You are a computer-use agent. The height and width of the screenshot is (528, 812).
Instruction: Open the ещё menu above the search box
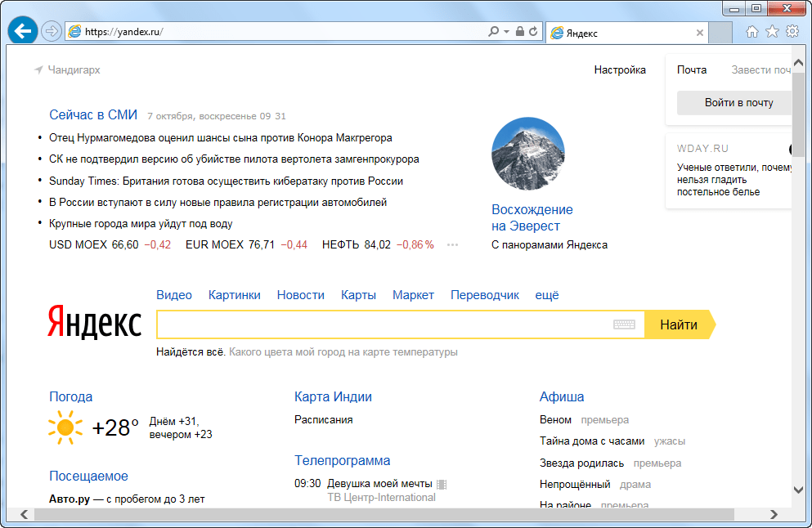pyautogui.click(x=547, y=295)
